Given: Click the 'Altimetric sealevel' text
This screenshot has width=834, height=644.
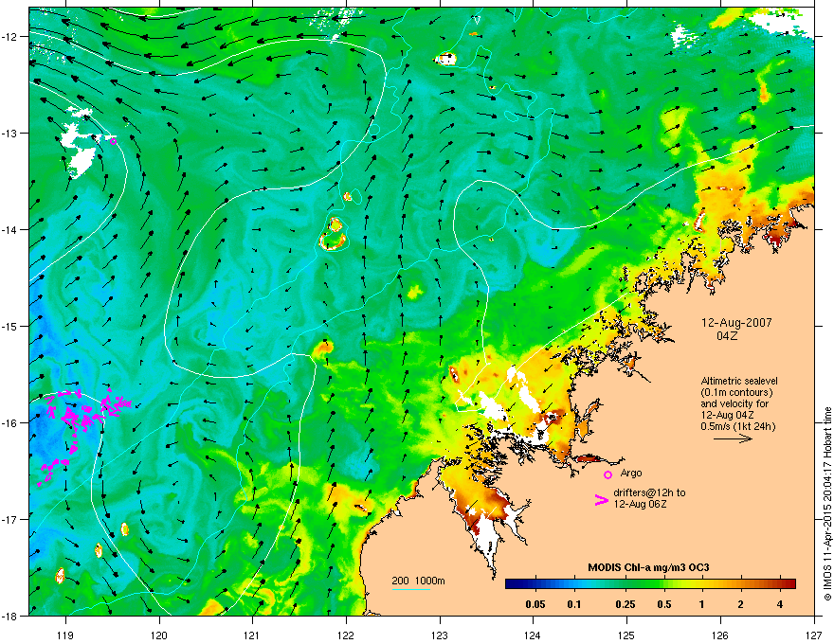Looking at the screenshot, I should (739, 381).
